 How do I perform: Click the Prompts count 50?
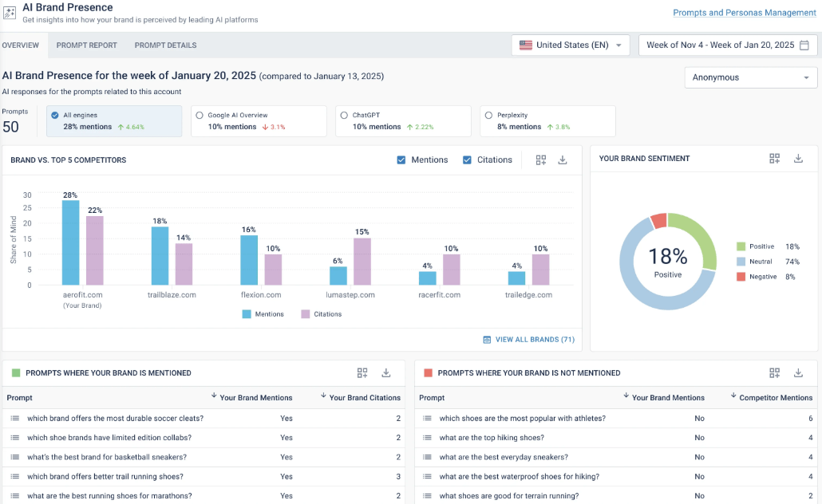(10, 127)
